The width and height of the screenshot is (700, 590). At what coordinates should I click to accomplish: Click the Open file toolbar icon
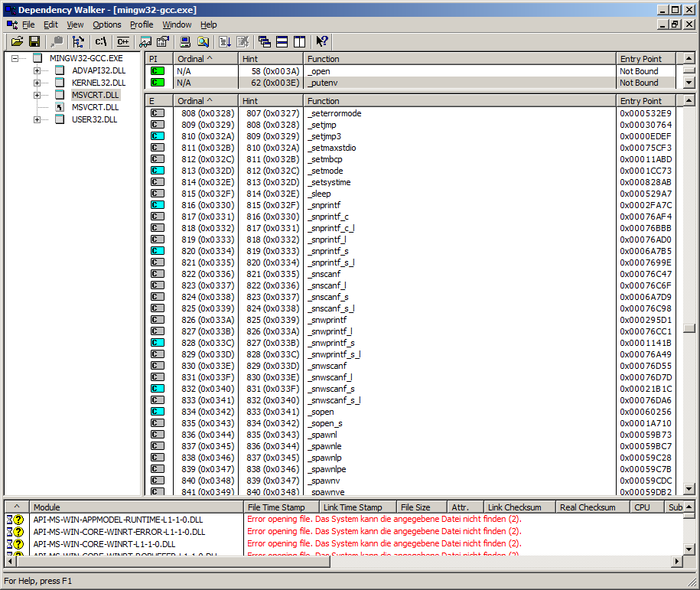coord(17,41)
